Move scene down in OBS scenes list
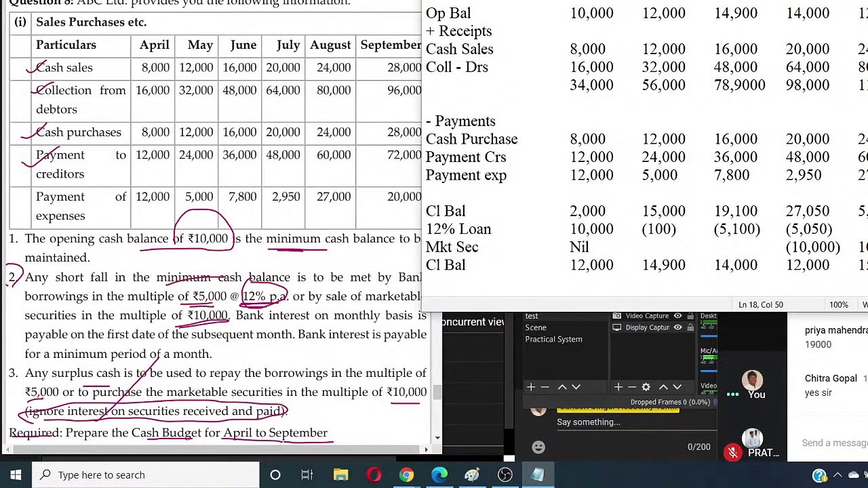868x488 pixels. point(576,387)
